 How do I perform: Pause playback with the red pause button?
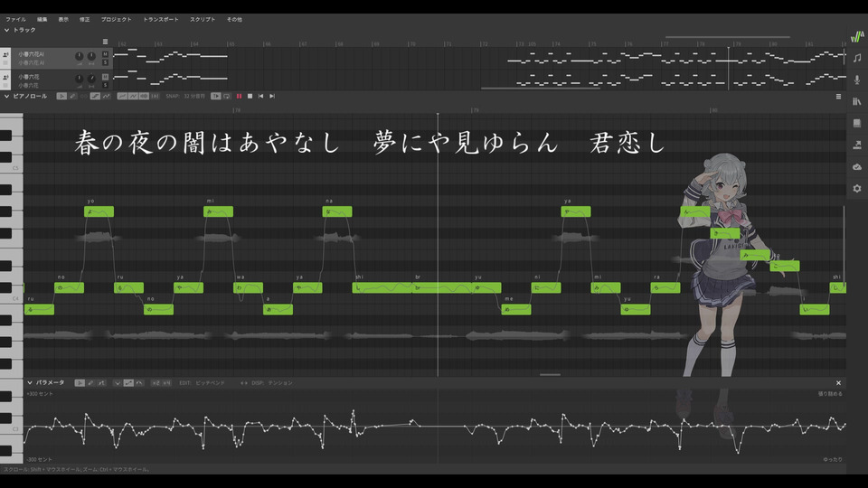(x=239, y=97)
